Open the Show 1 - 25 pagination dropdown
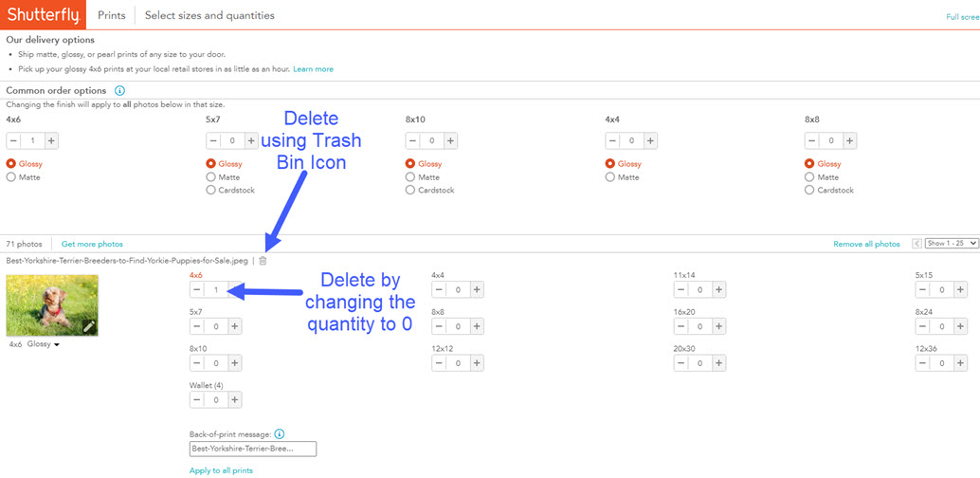 coord(952,244)
